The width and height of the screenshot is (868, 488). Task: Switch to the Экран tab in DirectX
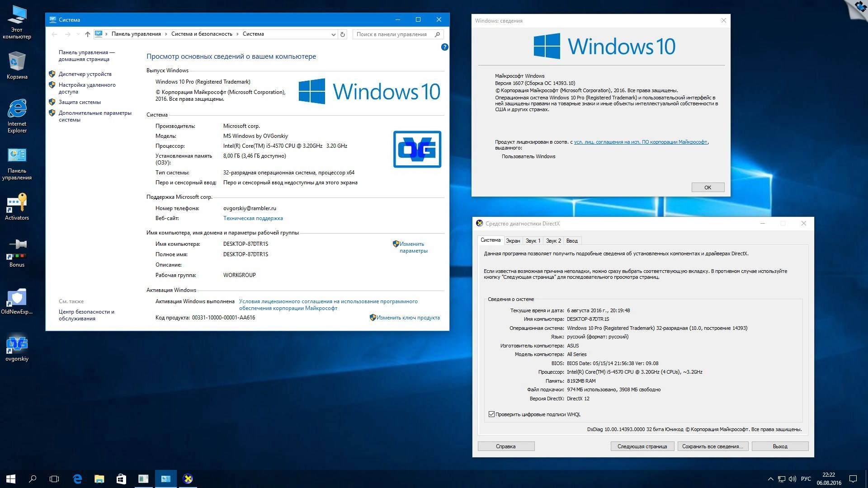tap(513, 241)
